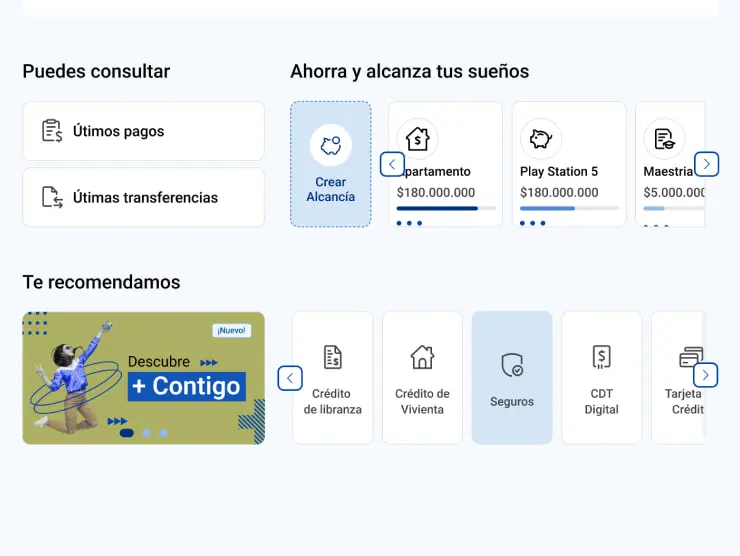Select the Crédito de Vivienda house icon
Image resolution: width=740 pixels, height=556 pixels.
point(422,357)
